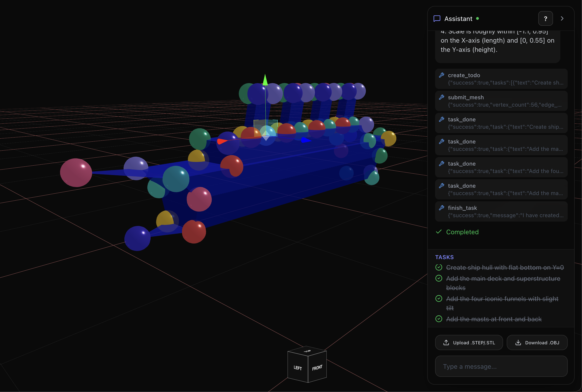Click the Download .OBJ button

point(537,342)
